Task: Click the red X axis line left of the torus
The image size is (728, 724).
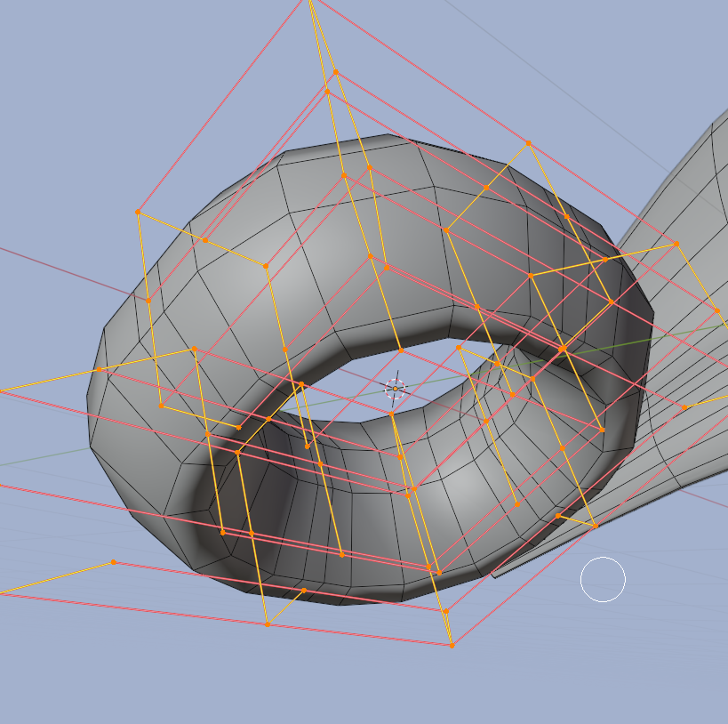Action: coord(69,272)
